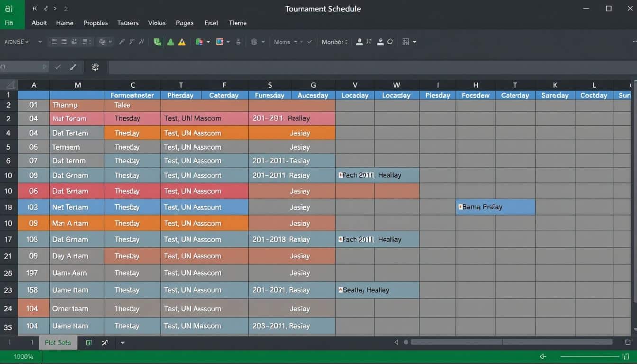Click the red 06 cell in column A
Screen dimensions: 637x364
click(x=33, y=191)
